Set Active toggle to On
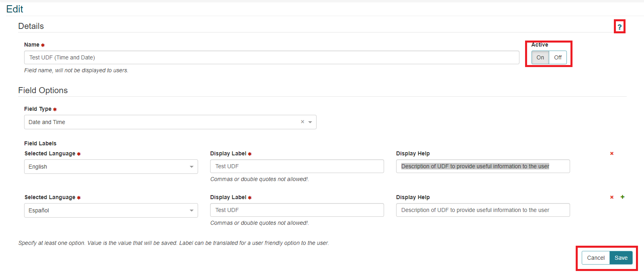644x273 pixels. pyautogui.click(x=540, y=57)
